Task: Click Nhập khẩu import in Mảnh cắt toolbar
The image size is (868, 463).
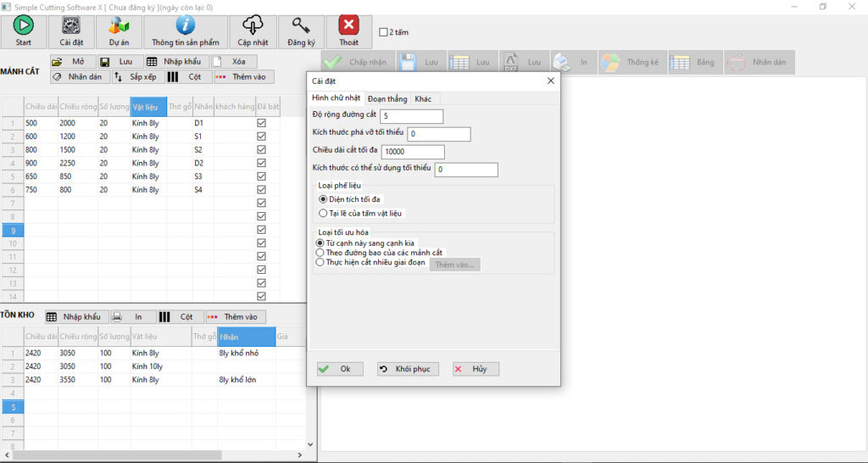Action: [177, 61]
